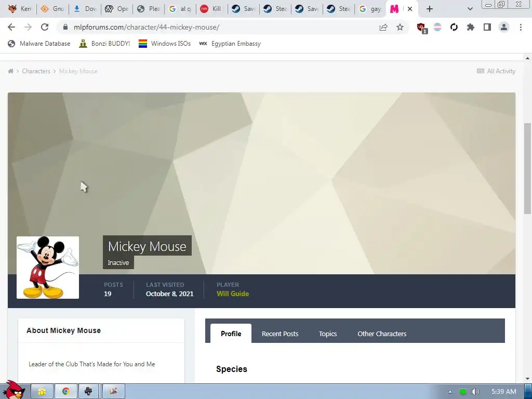
Task: Toggle the browser side panel
Action: (x=487, y=27)
